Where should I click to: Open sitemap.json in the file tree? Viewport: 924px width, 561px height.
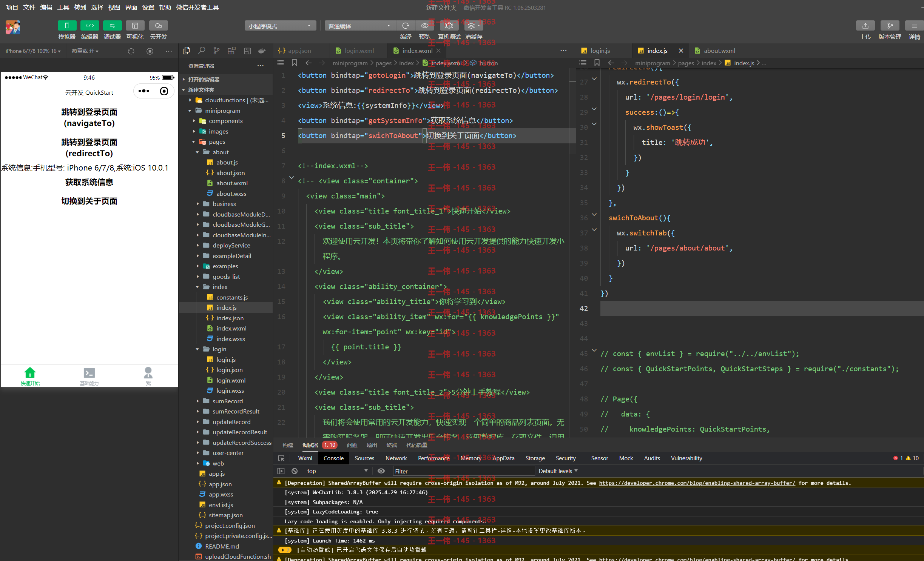coord(225,515)
